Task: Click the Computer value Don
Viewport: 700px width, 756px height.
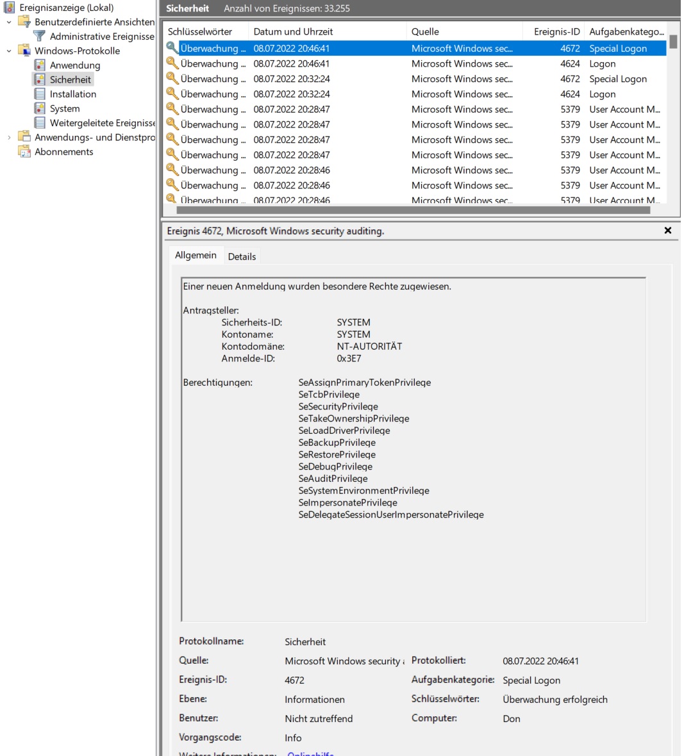Action: (512, 718)
